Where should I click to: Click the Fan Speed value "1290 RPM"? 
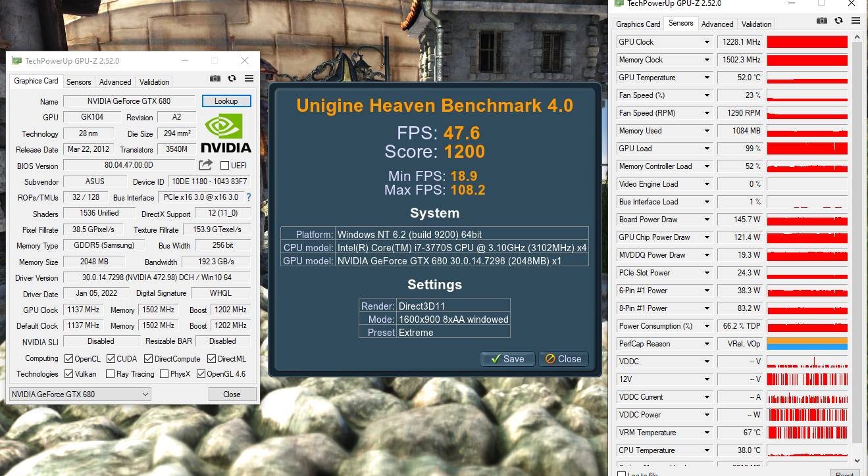pyautogui.click(x=740, y=113)
